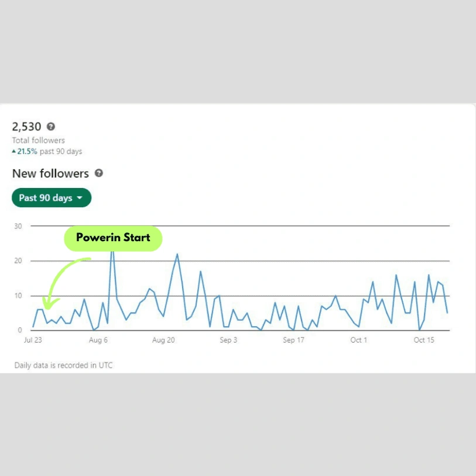This screenshot has width=476, height=476.
Task: Click the Daily data recorded in UTC note
Action: click(64, 365)
